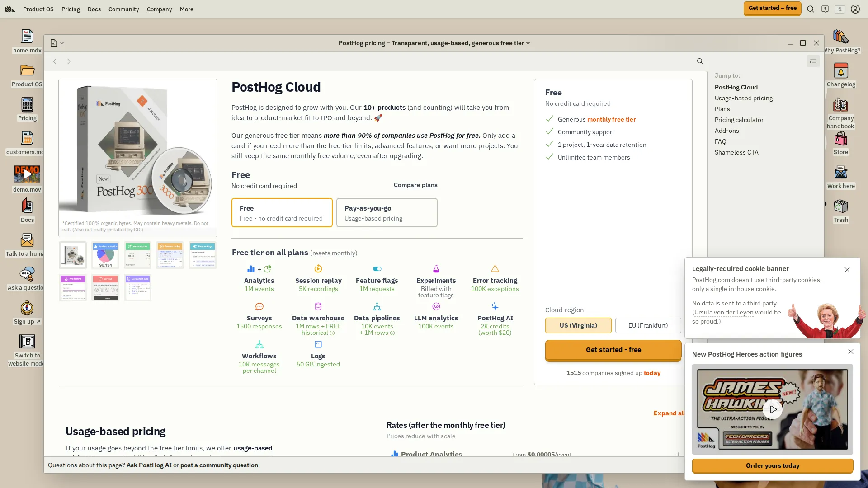868x488 pixels.
Task: Click the Ask a question hedgehog icon
Action: [x=27, y=275]
